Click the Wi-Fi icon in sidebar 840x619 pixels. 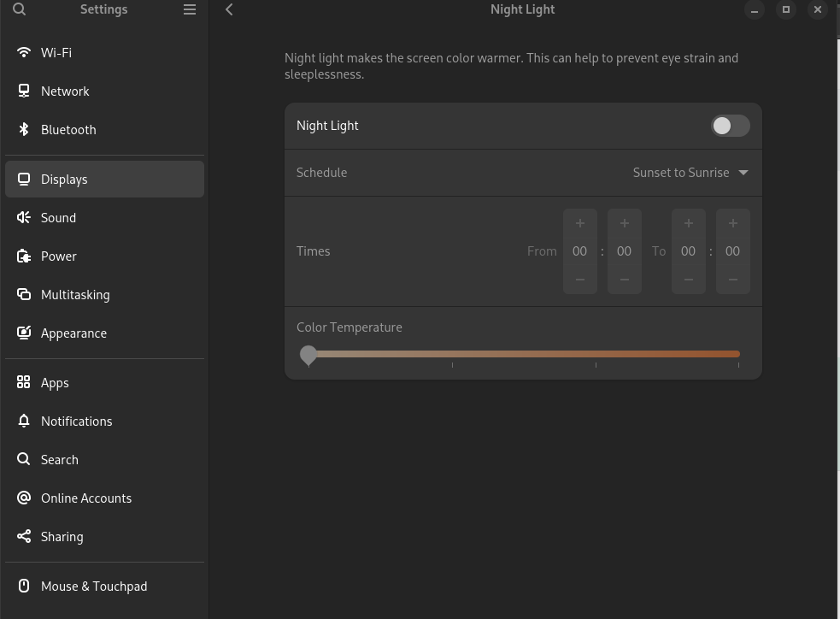24,52
